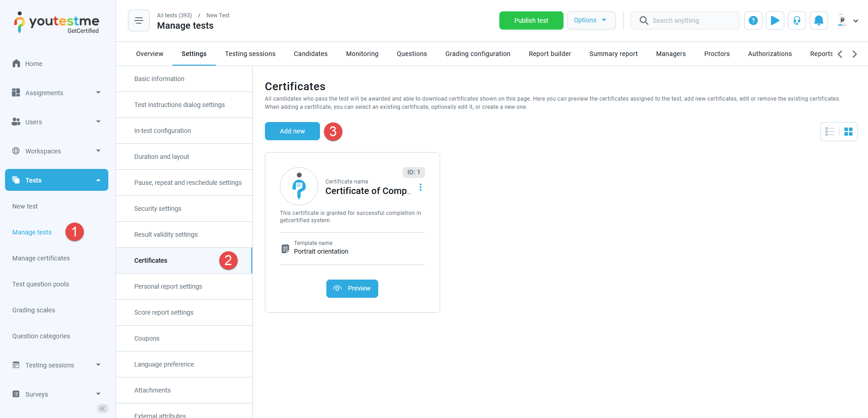Image resolution: width=868 pixels, height=418 pixels.
Task: Click the Publish test button
Action: [531, 20]
